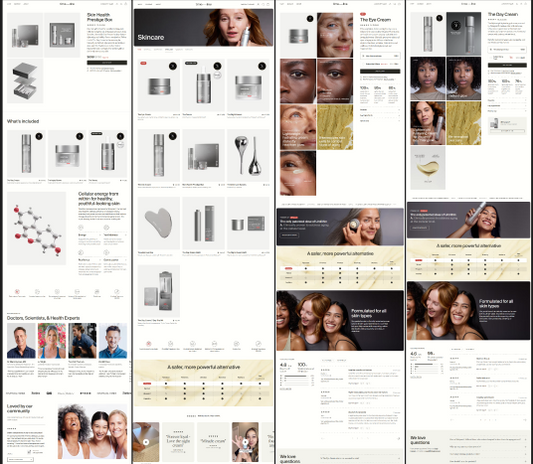Select the subscribe option on The Eye Cream page

coord(380,64)
